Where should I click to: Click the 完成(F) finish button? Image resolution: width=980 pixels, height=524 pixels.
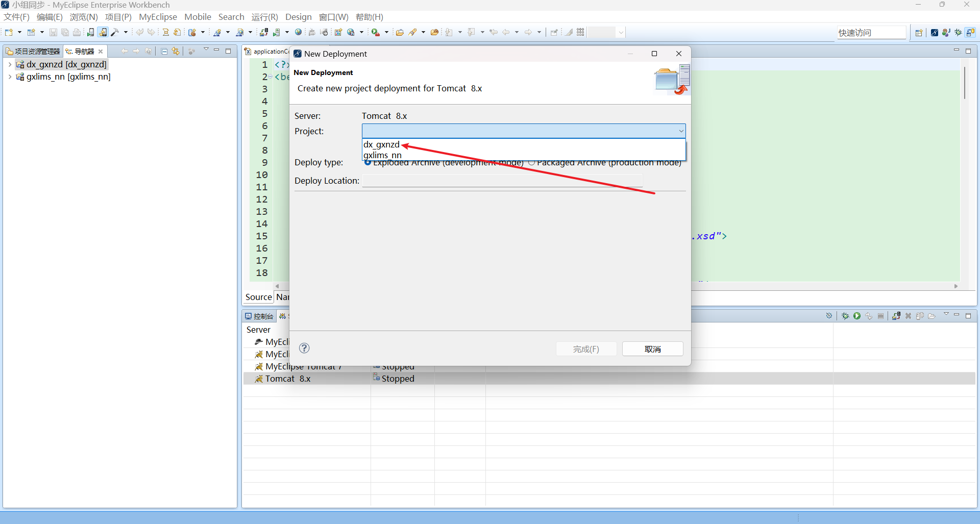586,349
